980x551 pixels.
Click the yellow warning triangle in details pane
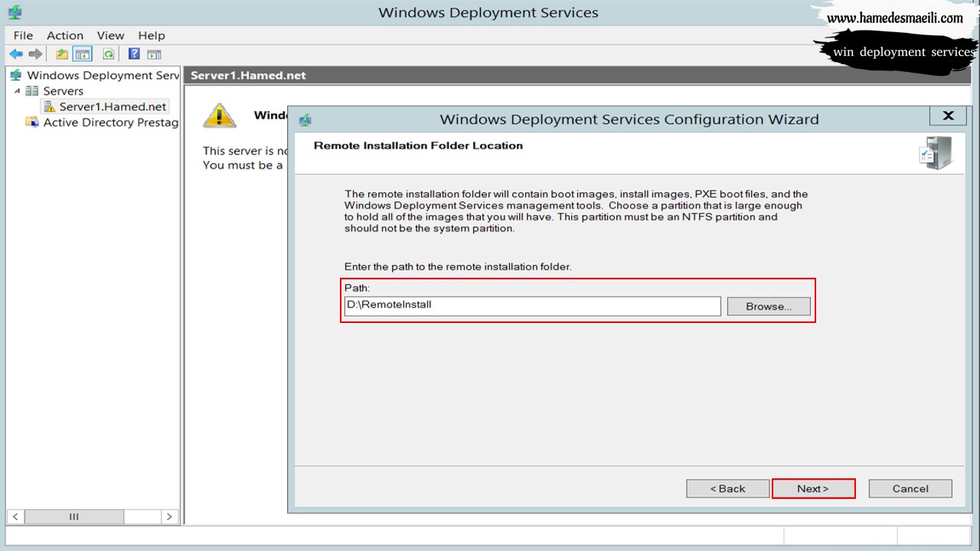(x=219, y=116)
